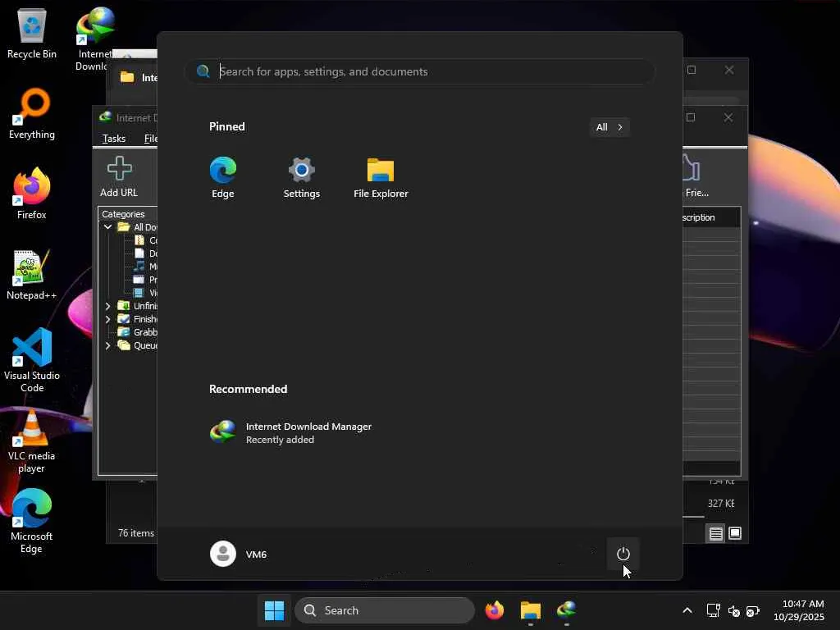Collapse All Downloads tree in IDM
This screenshot has height=630, width=840.
pos(107,227)
